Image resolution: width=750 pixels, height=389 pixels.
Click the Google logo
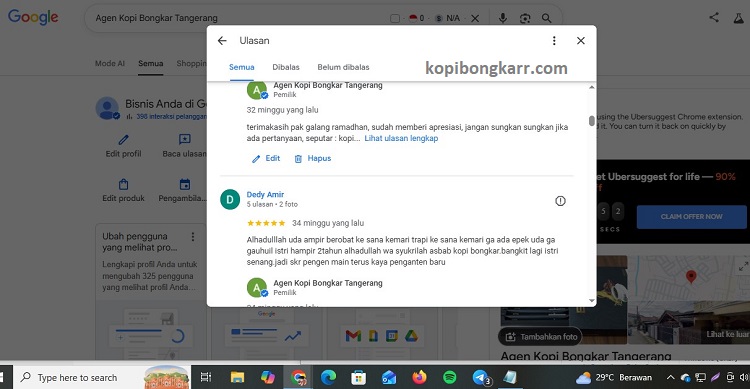[x=33, y=17]
